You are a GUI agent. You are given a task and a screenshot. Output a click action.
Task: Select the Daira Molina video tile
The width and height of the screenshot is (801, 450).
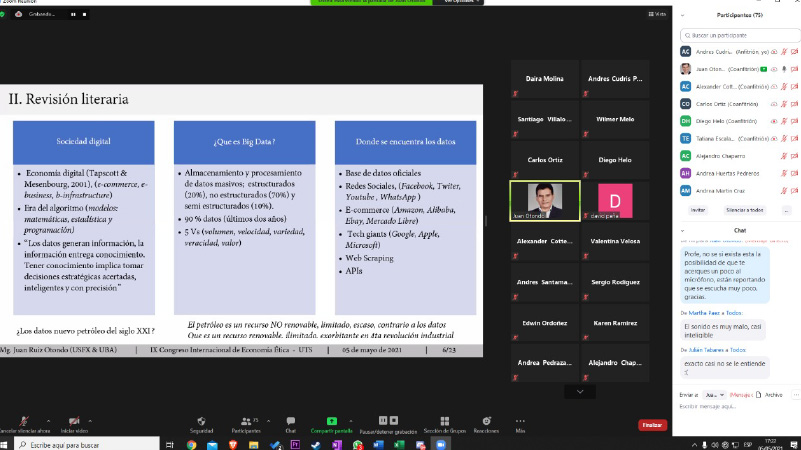(x=545, y=79)
